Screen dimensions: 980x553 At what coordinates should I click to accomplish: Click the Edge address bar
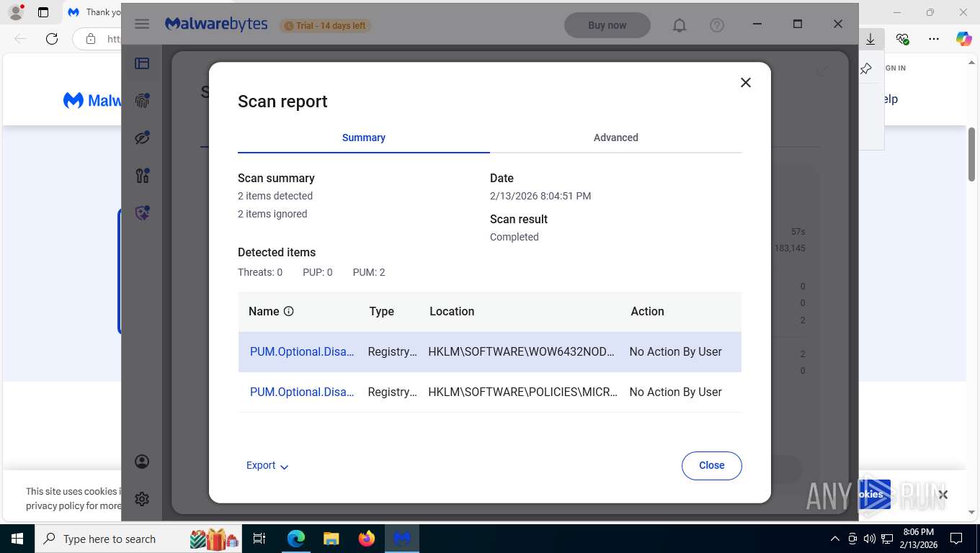click(x=99, y=39)
